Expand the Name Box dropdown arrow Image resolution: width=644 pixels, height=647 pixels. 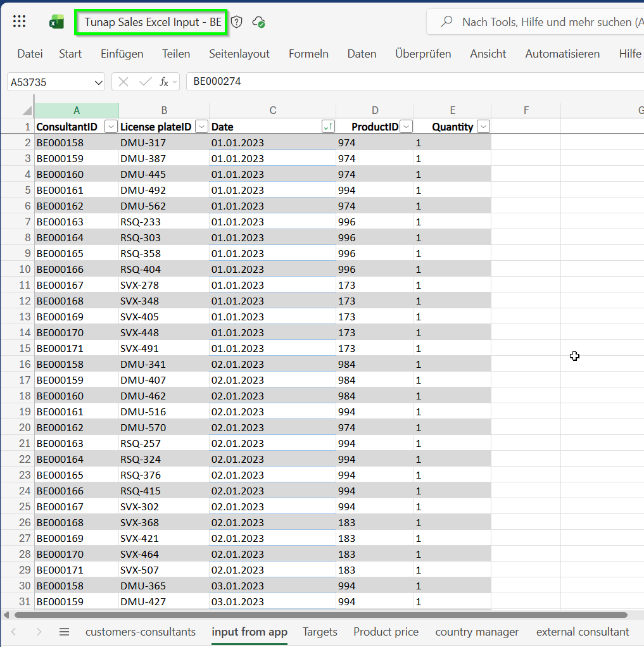(98, 82)
